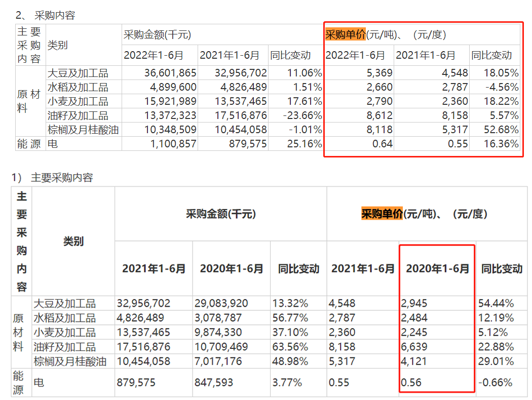The width and height of the screenshot is (532, 400).
Task: Click the electricity unit price 0.56
Action: pyautogui.click(x=411, y=382)
